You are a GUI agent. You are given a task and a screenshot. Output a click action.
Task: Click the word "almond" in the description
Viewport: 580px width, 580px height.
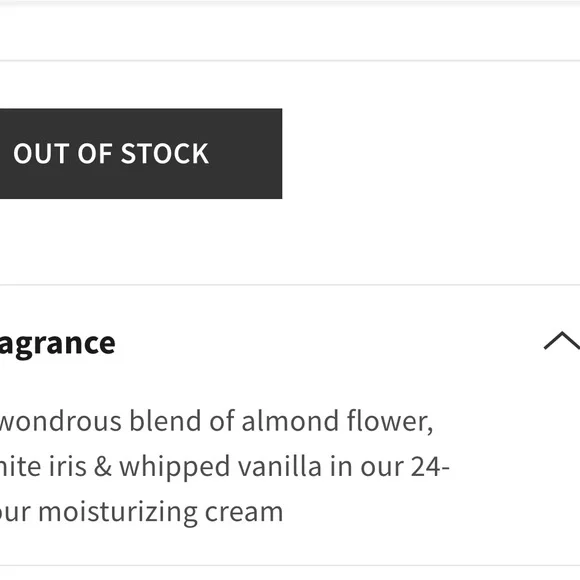[290, 421]
